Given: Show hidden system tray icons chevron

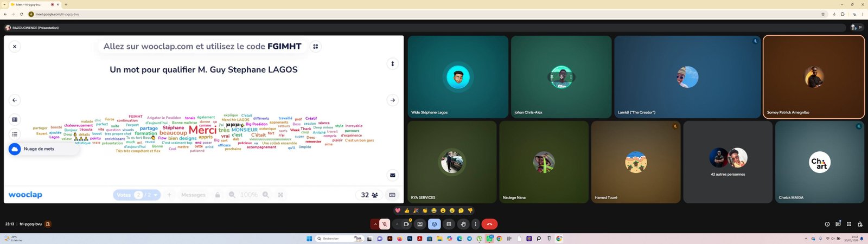Looking at the screenshot, I should pos(806,239).
